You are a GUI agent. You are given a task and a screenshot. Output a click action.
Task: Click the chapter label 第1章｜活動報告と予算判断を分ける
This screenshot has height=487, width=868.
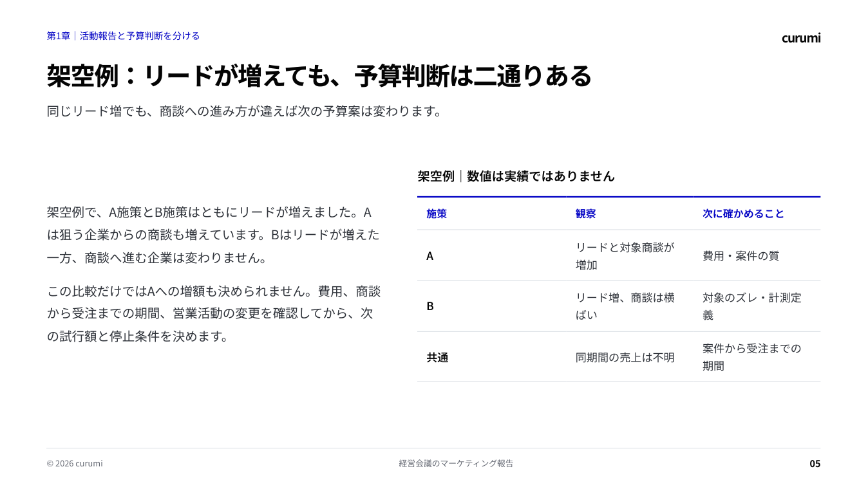(x=123, y=36)
